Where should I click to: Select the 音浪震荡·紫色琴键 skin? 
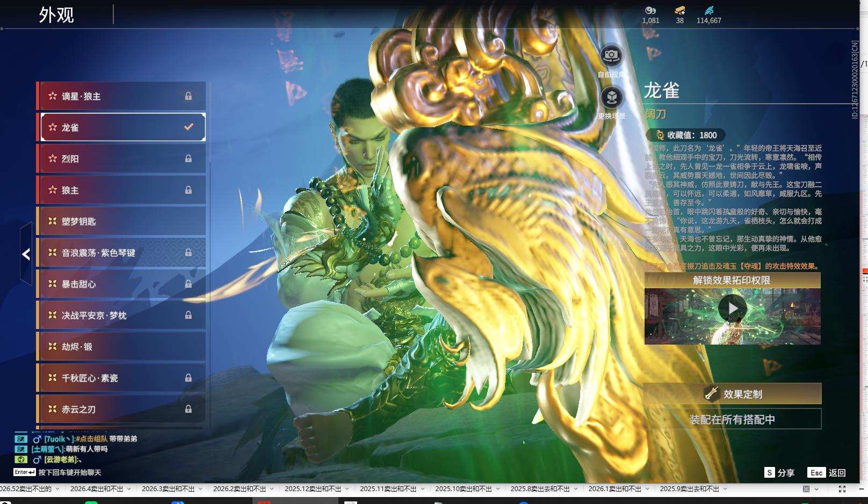pyautogui.click(x=121, y=252)
